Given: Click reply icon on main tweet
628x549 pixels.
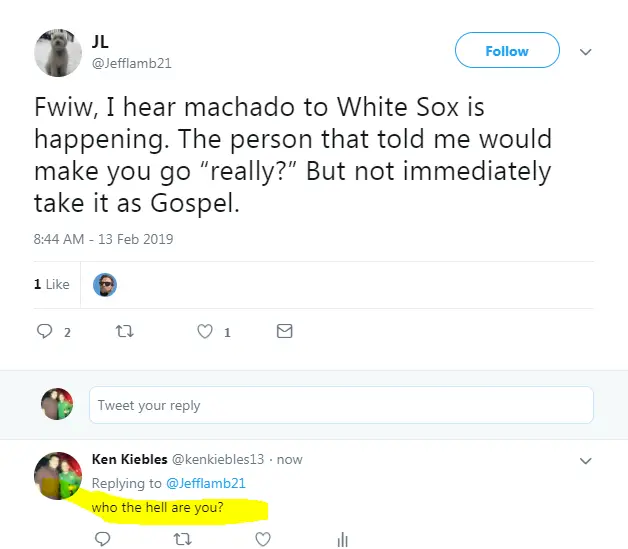Looking at the screenshot, I should click(44, 332).
